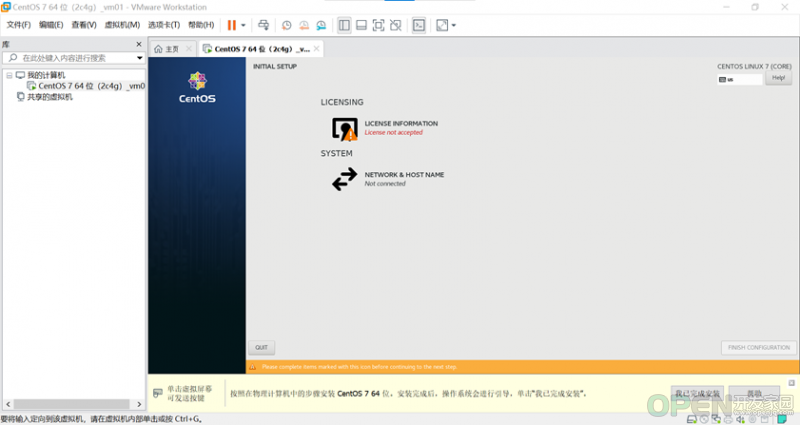Click the printer status bar icon

[729, 419]
